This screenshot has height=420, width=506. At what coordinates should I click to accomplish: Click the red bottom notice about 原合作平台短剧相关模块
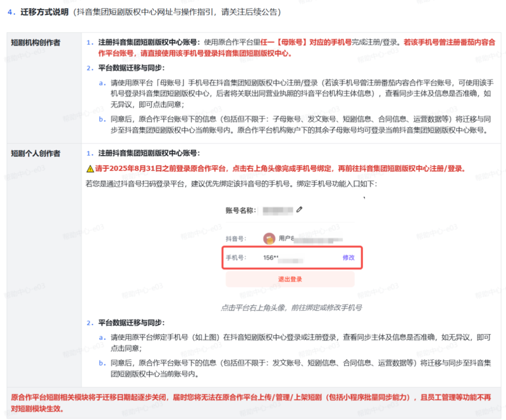[253, 402]
